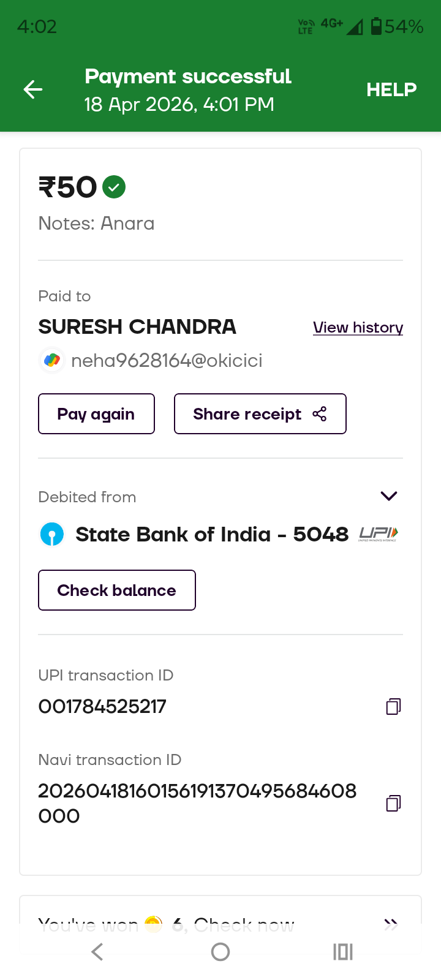The image size is (441, 980).
Task: Open the HELP option in header
Action: pos(391,89)
